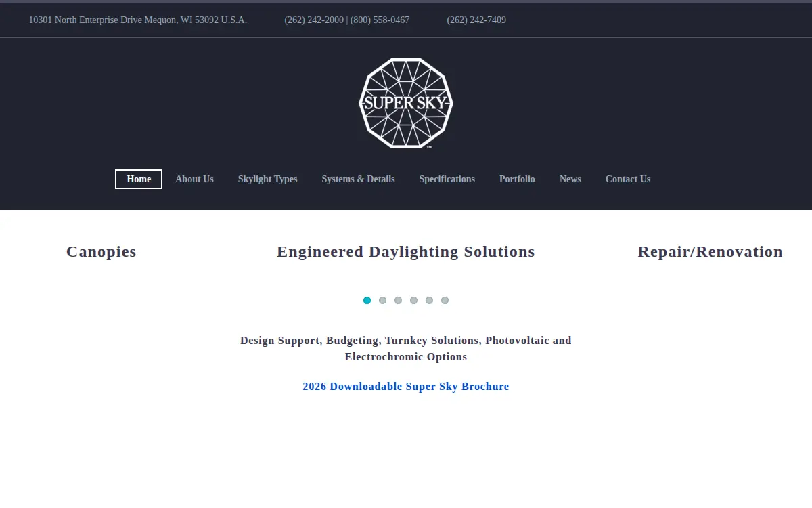Select the third carousel dot

pyautogui.click(x=398, y=300)
